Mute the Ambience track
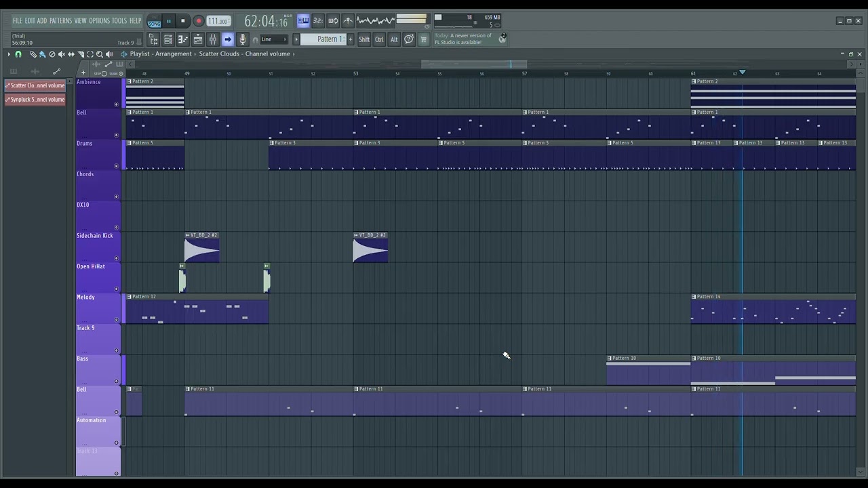868x488 pixels. (x=117, y=104)
